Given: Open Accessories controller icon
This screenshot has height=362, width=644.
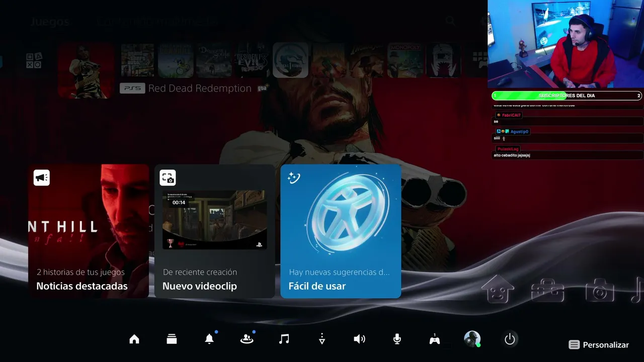Looking at the screenshot, I should click(435, 339).
